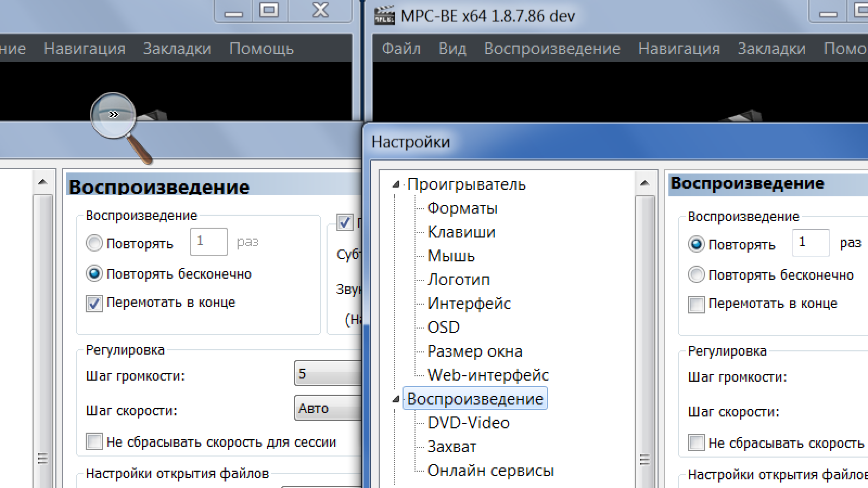Open Навигация menu in the right MPC-BE window
The height and width of the screenshot is (488, 868).
pyautogui.click(x=679, y=49)
